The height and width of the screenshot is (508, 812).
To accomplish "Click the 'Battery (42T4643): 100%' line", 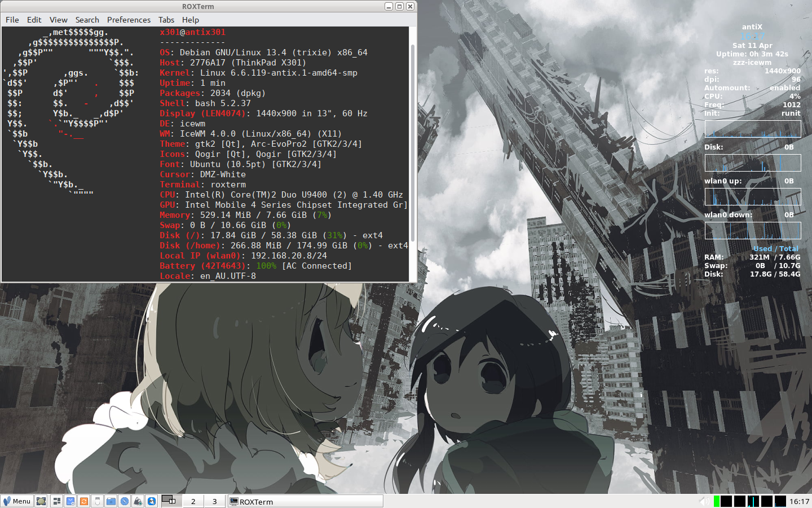I will pos(256,266).
